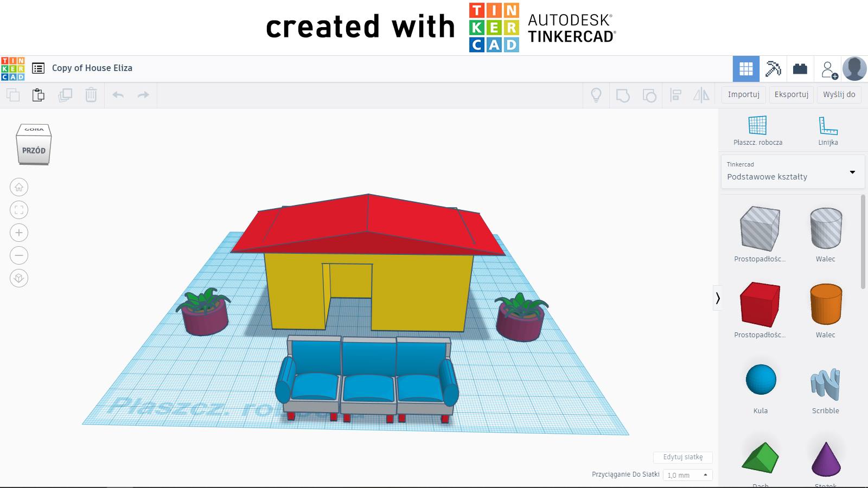
Task: Toggle the show all lightbulb icon
Action: pos(596,95)
